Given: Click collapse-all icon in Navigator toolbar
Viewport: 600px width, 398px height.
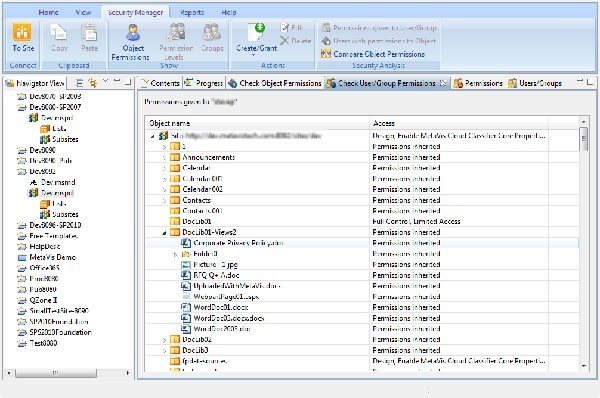Looking at the screenshot, I should click(79, 83).
